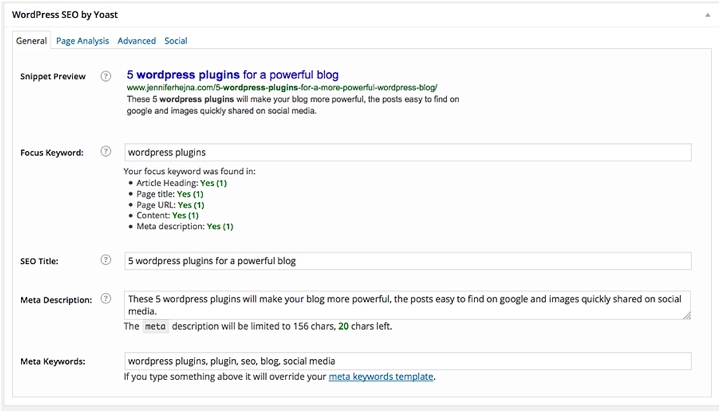720x412 pixels.
Task: Click the 'Snippet Preview' label
Action: (53, 76)
